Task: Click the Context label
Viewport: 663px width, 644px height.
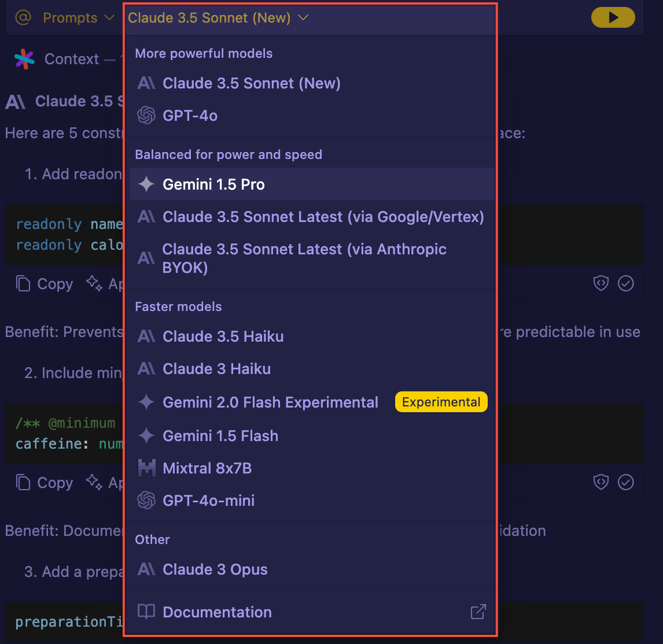Action: tap(72, 59)
